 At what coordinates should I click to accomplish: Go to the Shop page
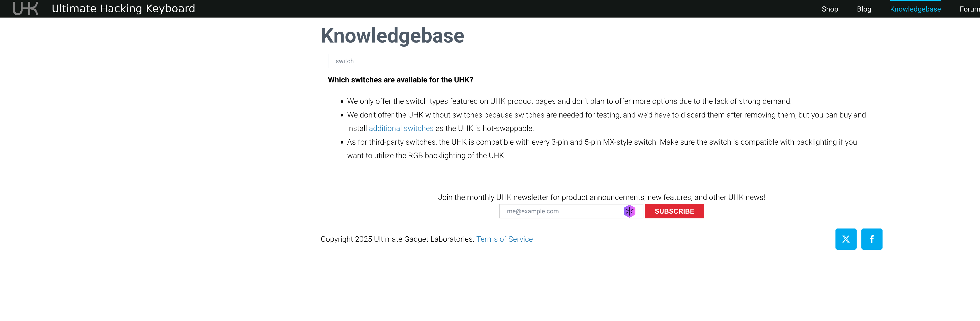(829, 9)
